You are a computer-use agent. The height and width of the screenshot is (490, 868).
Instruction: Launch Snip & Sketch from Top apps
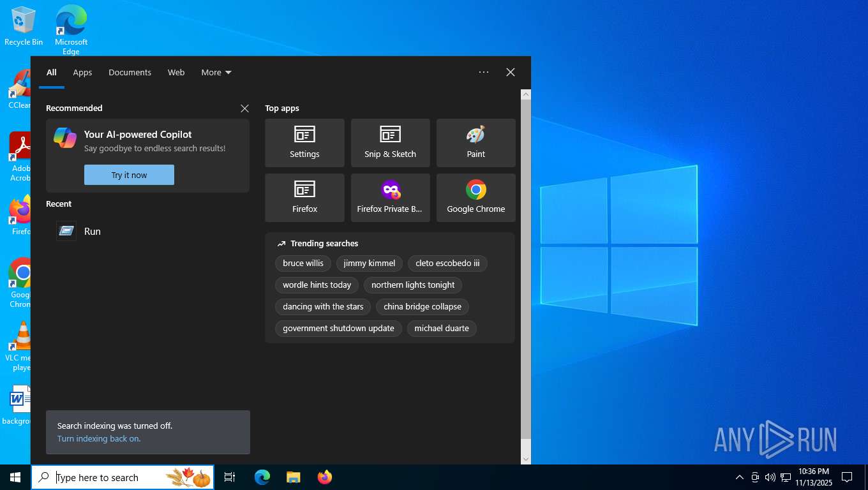click(x=390, y=143)
